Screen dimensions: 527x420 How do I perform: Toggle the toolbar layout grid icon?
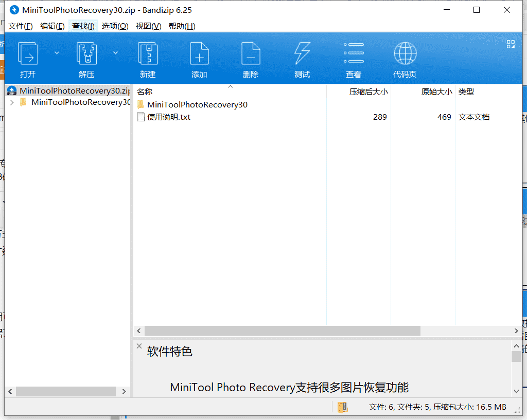[x=511, y=44]
